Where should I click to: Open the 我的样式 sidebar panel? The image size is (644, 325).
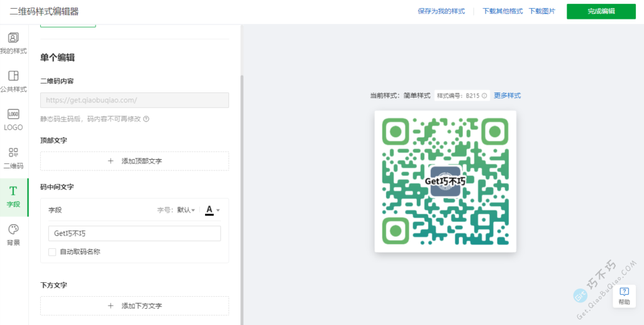[x=13, y=42]
